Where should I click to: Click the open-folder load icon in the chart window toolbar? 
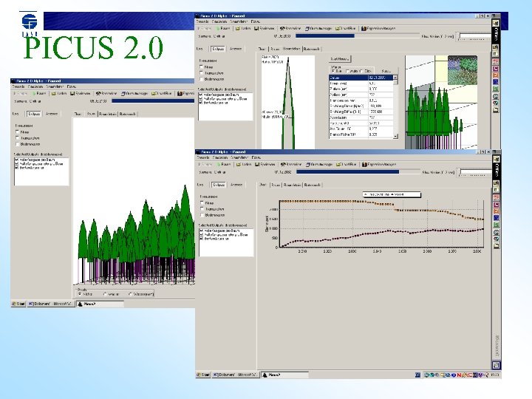pos(239,164)
